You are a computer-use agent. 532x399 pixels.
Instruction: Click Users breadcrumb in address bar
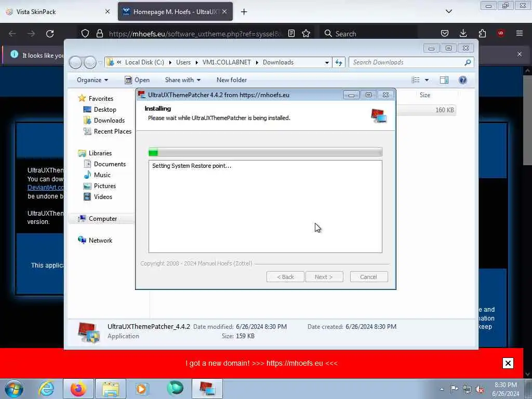click(183, 62)
